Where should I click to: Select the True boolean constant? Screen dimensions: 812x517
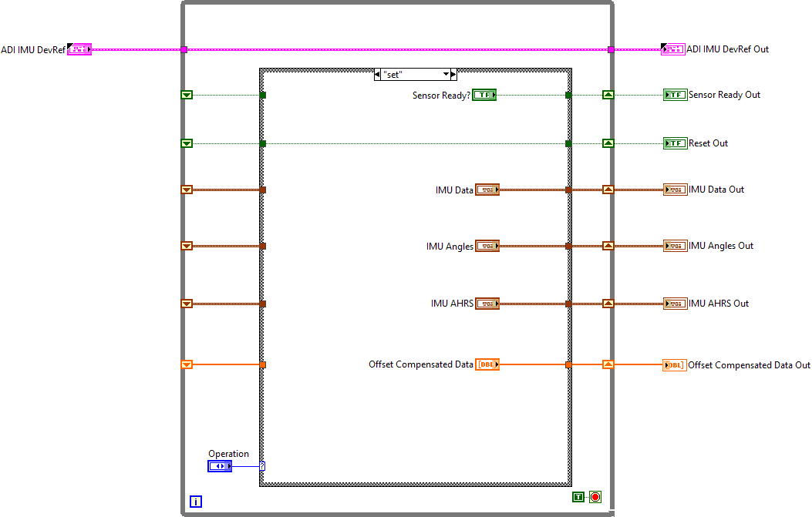[578, 497]
